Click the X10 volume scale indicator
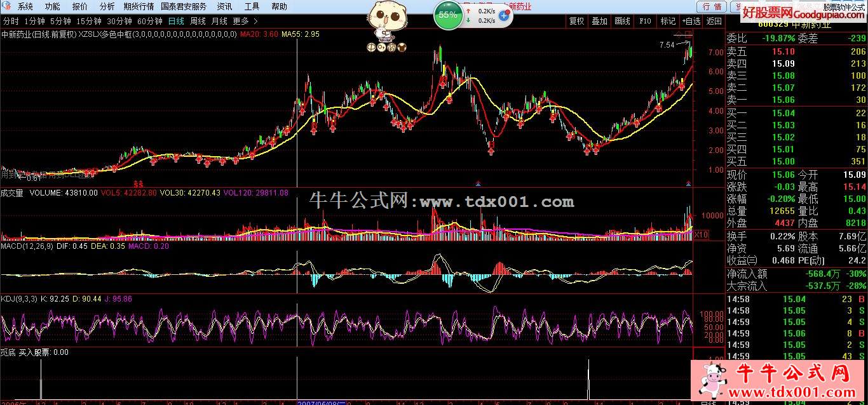Image resolution: width=868 pixels, height=405 pixels. [700, 235]
